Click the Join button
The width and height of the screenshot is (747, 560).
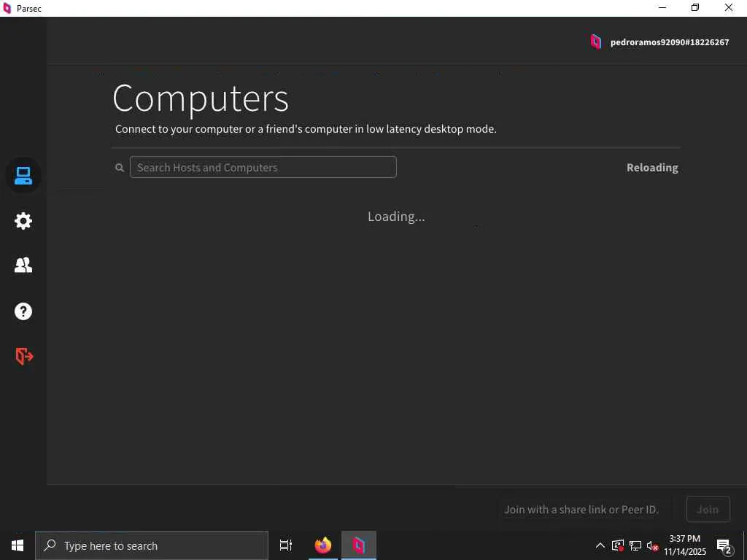[708, 510]
